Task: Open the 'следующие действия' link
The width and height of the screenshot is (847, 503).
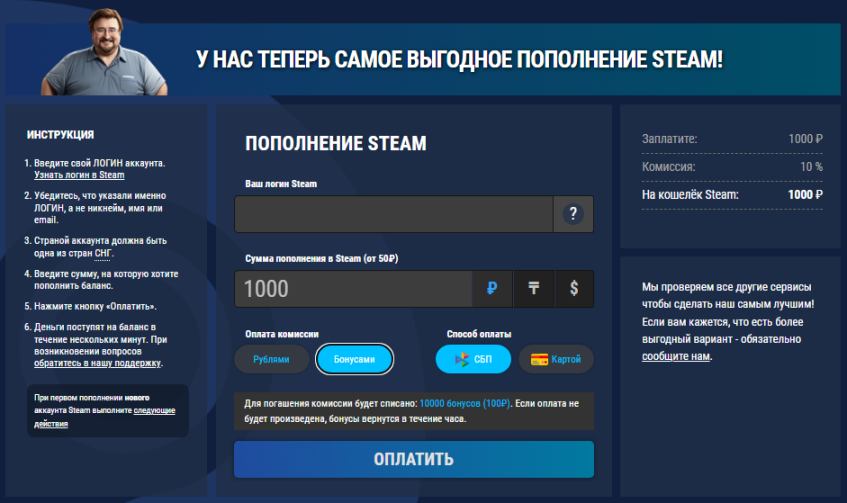Action: [x=105, y=417]
